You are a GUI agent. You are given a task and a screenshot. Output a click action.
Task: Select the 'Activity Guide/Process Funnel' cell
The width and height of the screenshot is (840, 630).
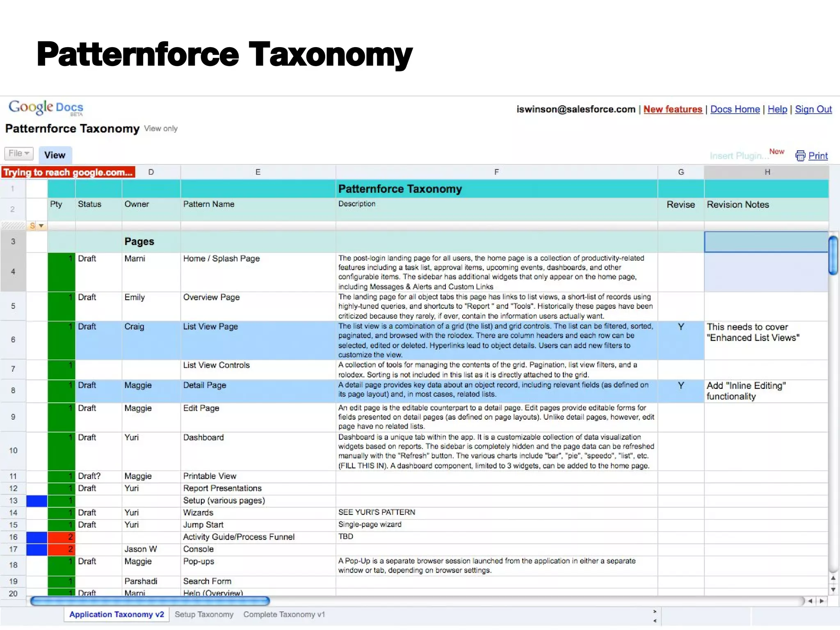click(x=258, y=537)
